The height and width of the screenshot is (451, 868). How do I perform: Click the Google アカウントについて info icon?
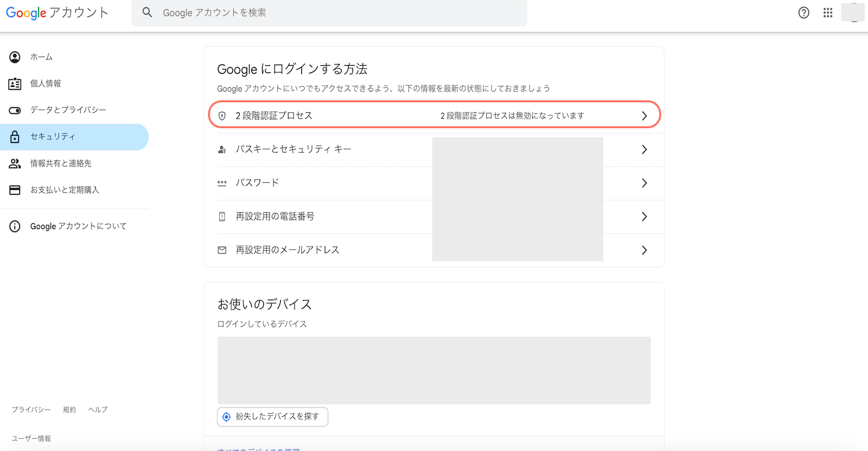[x=15, y=227]
